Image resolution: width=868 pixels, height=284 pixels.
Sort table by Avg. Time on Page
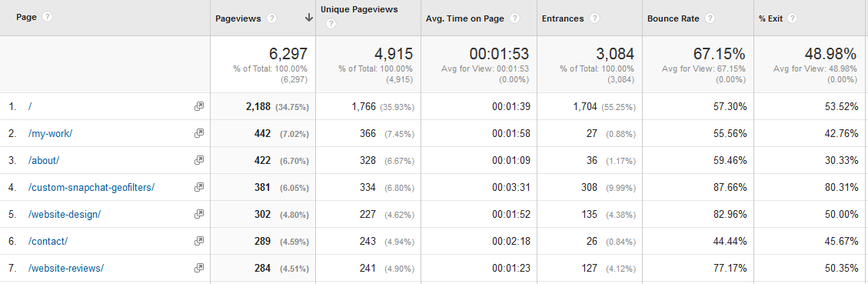(x=465, y=18)
